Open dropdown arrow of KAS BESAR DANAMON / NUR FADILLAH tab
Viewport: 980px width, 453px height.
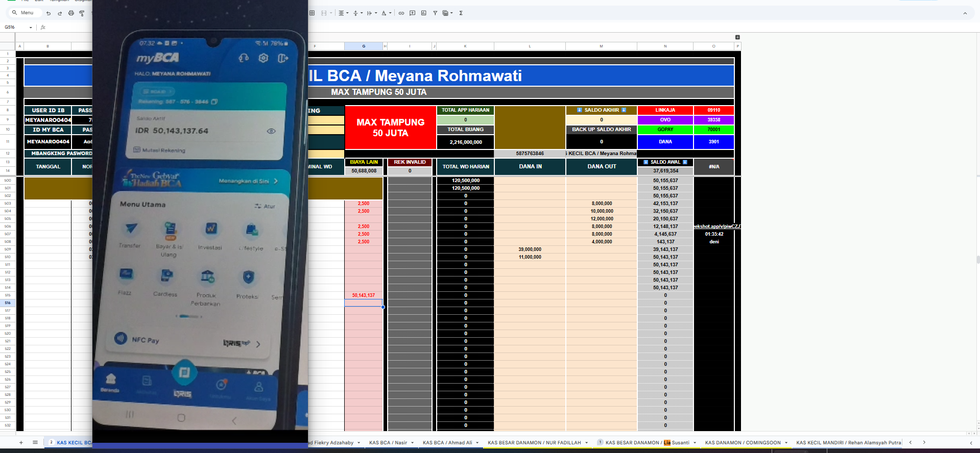586,443
